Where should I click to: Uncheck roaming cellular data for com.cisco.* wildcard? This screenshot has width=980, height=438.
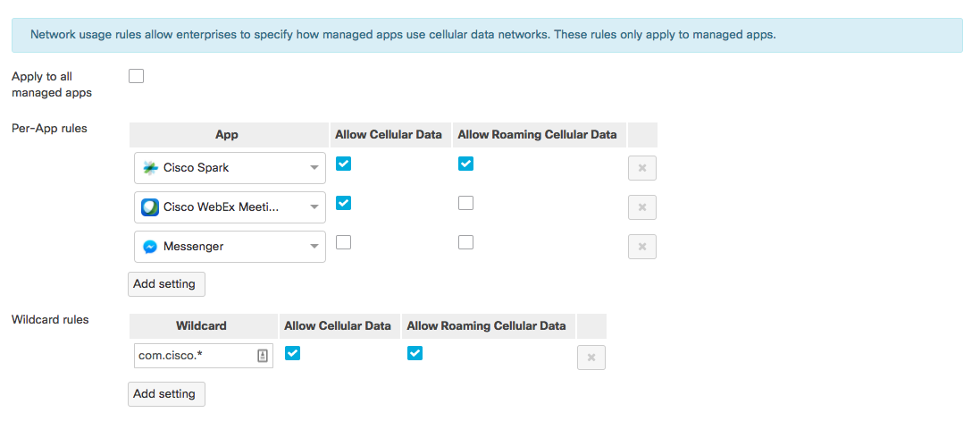(415, 354)
